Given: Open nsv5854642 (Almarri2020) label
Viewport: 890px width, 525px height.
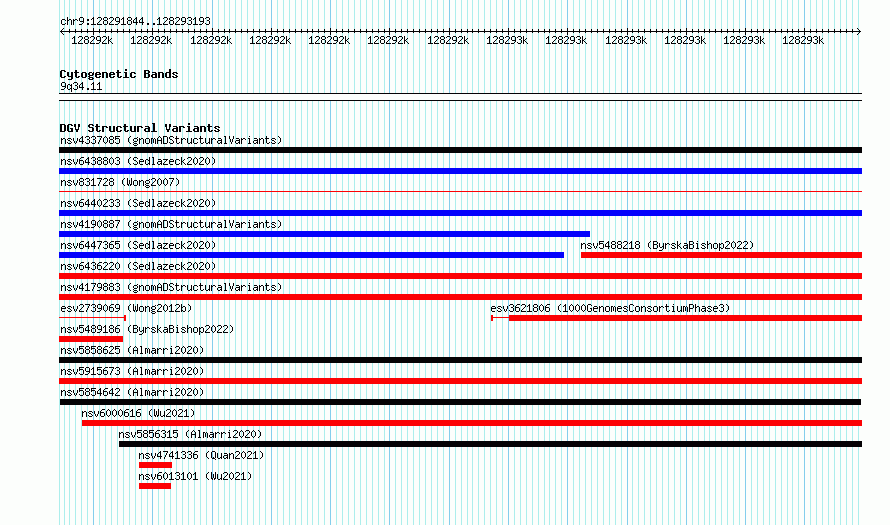Looking at the screenshot, I should 132,392.
